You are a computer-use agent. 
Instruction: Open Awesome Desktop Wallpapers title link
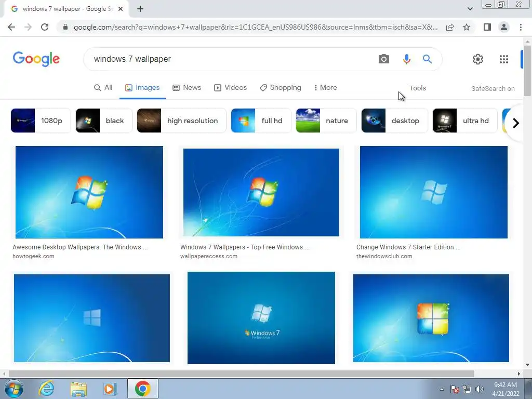pos(80,247)
